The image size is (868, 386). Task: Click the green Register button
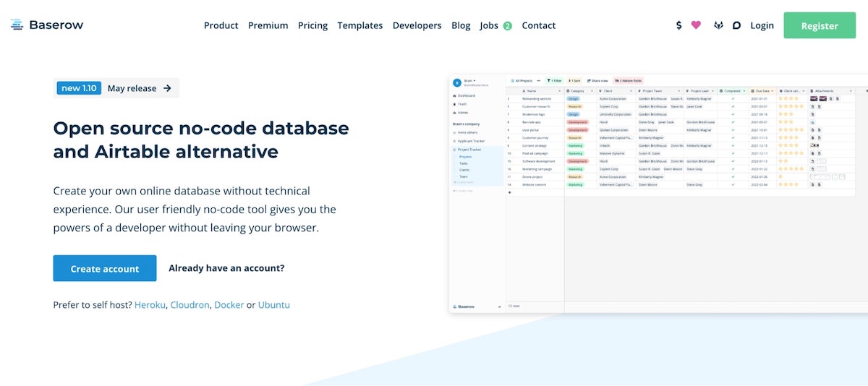pos(820,25)
